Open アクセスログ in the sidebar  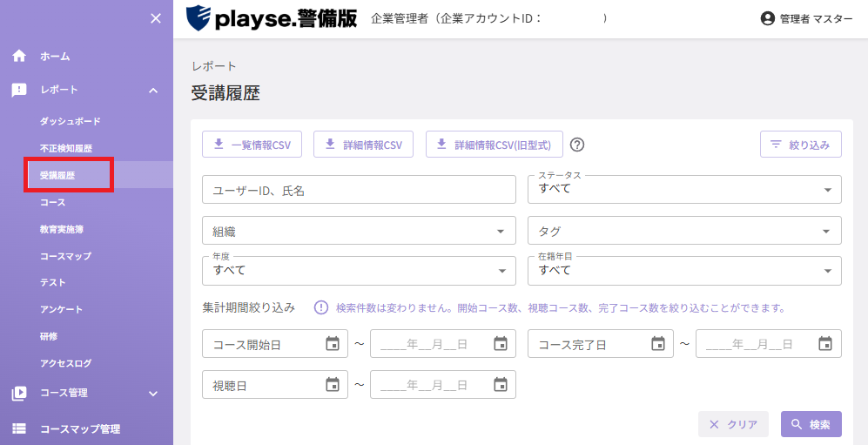[65, 364]
